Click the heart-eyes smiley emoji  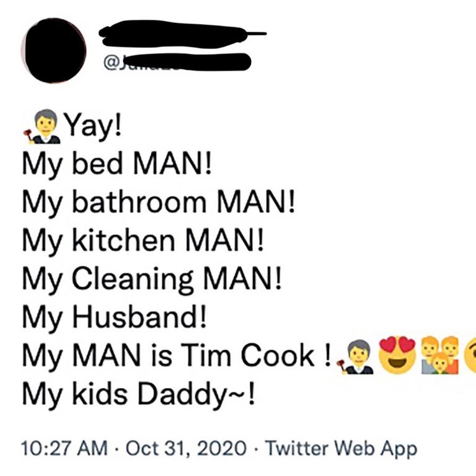tap(398, 355)
